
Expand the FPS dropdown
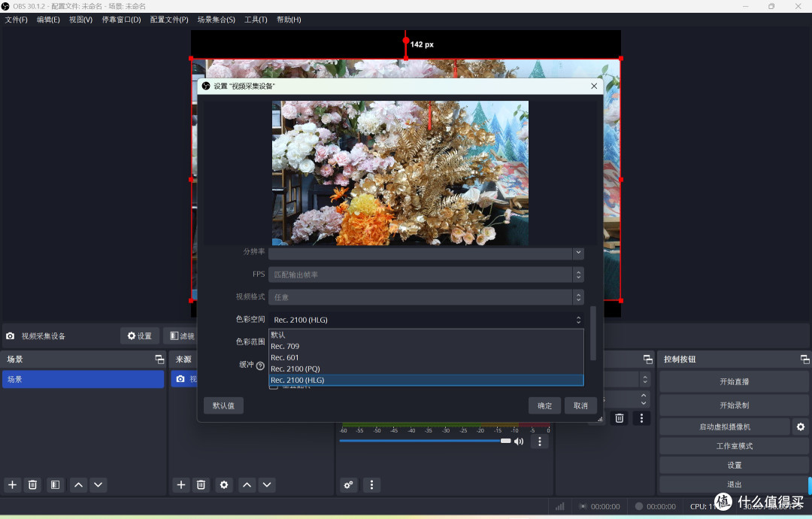[426, 275]
